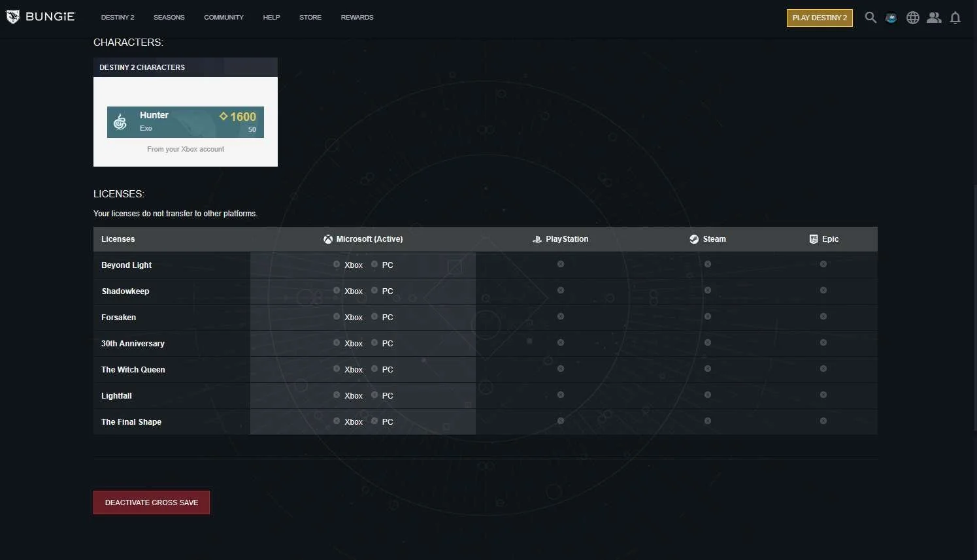977x560 pixels.
Task: Click the 'Xbox' label in Lightfall row
Action: (x=354, y=396)
